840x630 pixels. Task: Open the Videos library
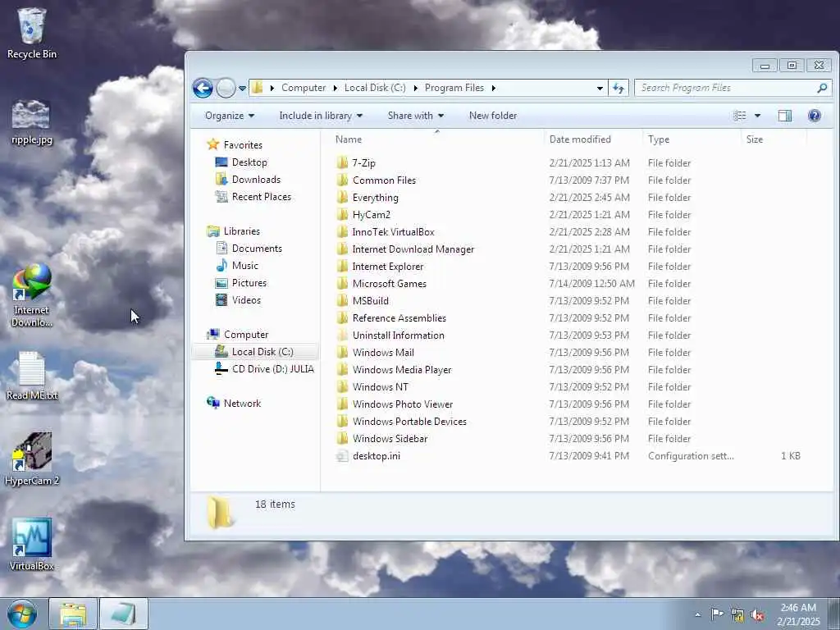(246, 300)
